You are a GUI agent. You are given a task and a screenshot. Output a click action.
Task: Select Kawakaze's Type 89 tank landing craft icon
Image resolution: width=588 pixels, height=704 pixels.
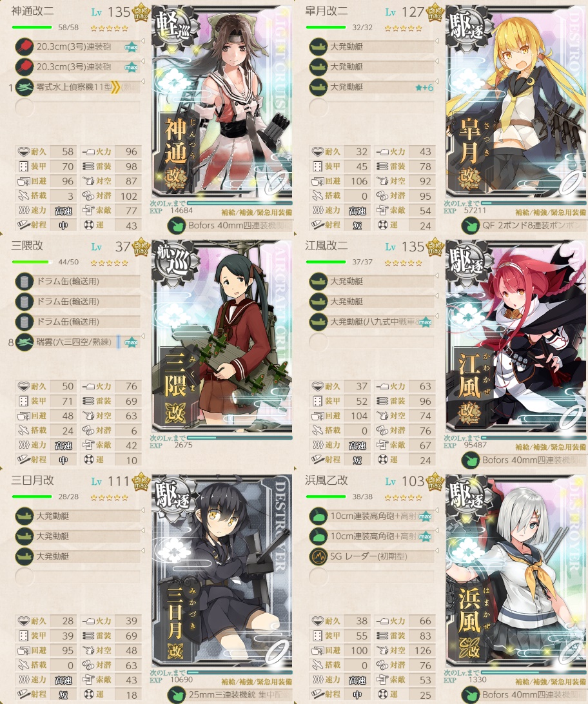coord(318,322)
